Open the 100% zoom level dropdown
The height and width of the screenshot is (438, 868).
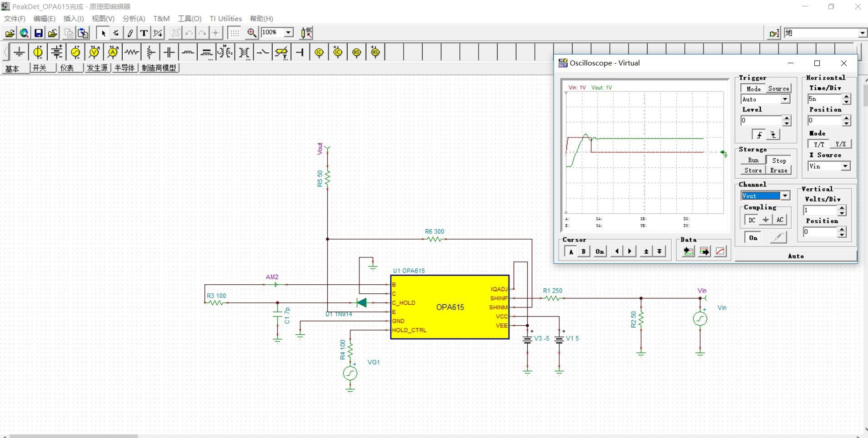click(x=288, y=32)
